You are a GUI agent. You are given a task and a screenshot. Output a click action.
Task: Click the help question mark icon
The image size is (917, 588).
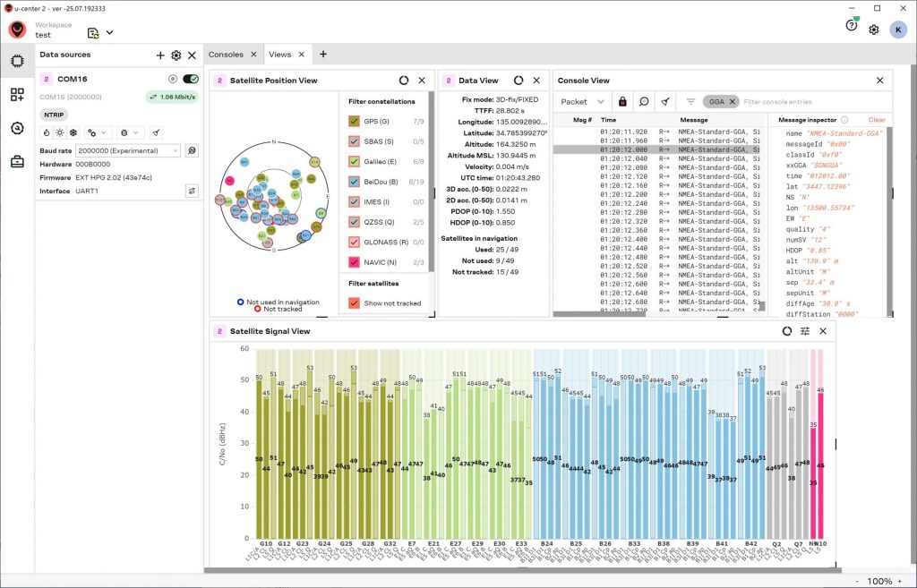click(851, 27)
